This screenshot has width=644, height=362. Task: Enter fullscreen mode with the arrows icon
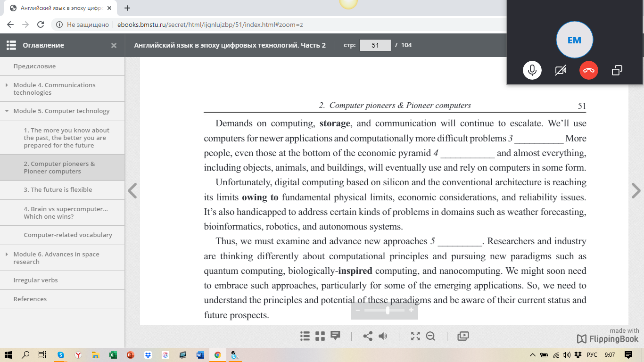point(415,336)
